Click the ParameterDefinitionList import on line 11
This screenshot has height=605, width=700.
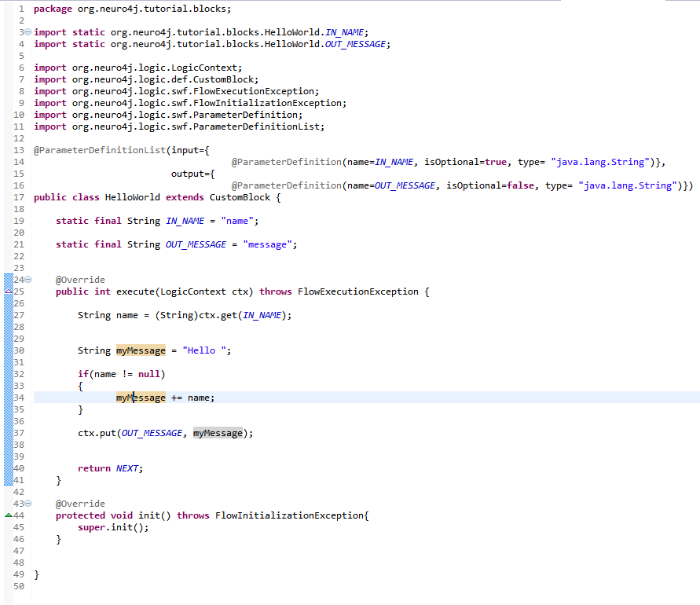click(257, 126)
